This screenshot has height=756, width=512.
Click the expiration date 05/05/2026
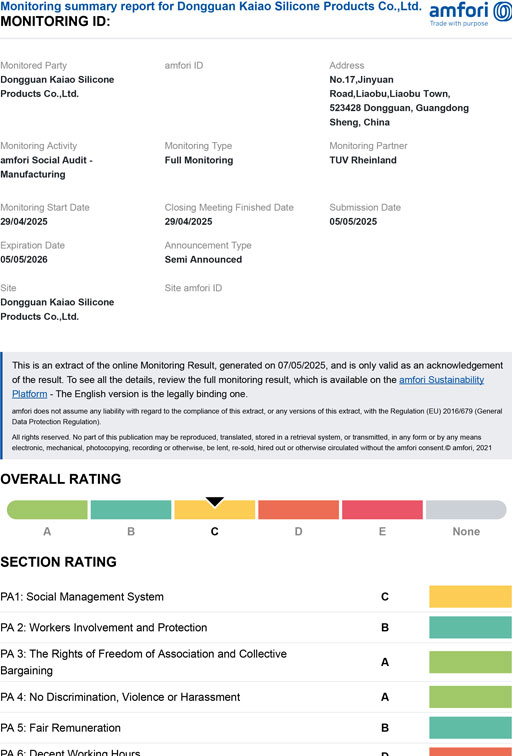coord(24,259)
